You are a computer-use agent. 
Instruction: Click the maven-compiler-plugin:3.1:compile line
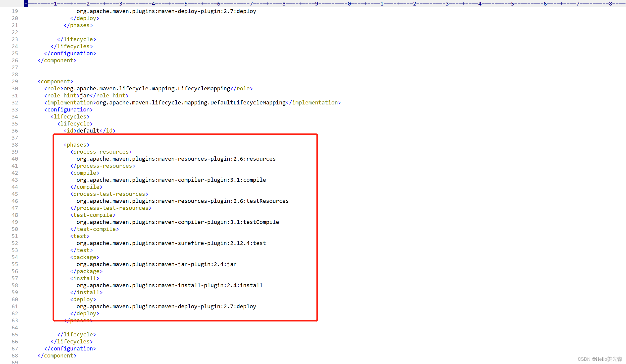(x=171, y=180)
